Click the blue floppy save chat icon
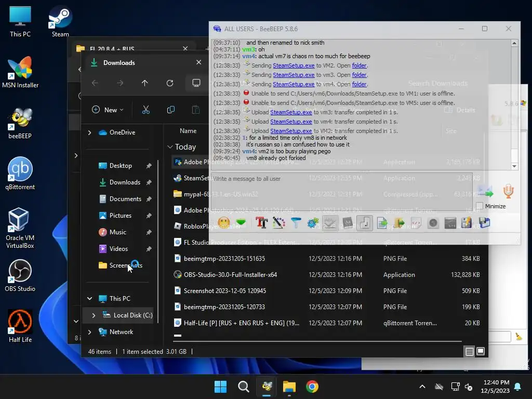This screenshot has height=399, width=532. [485, 223]
